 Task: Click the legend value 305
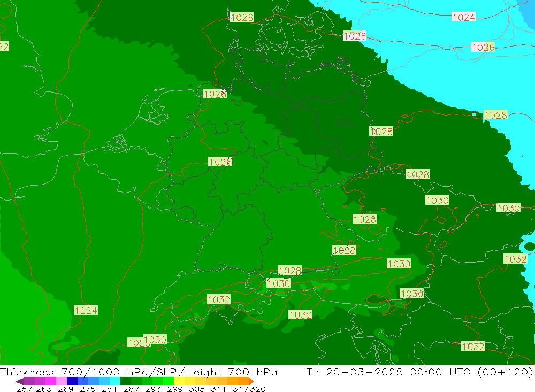197,389
